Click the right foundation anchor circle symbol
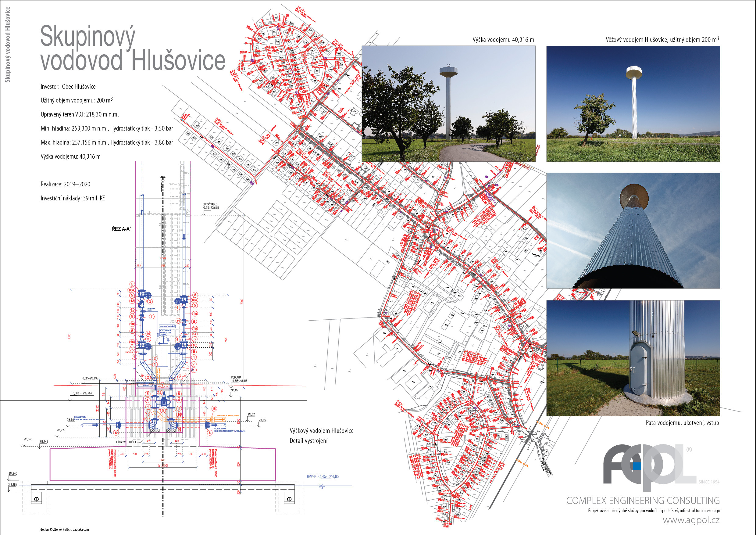 coord(289,499)
